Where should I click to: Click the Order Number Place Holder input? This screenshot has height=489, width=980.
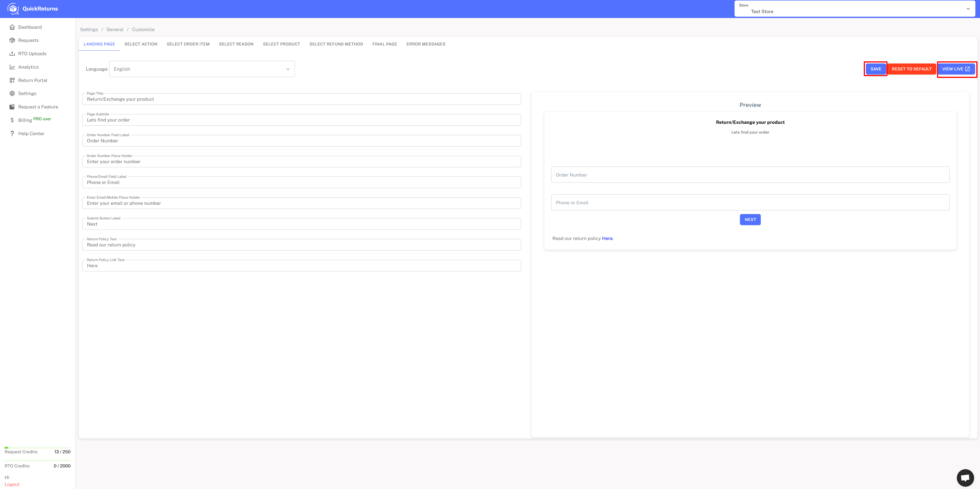coord(301,162)
